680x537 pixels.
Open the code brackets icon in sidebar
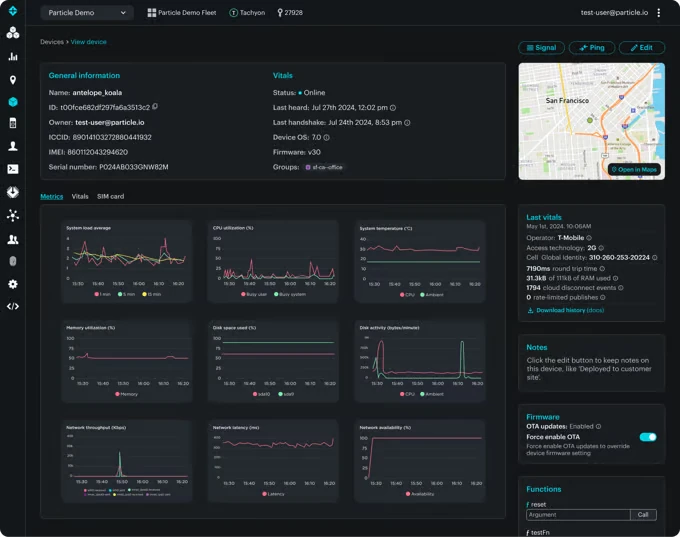pyautogui.click(x=13, y=306)
